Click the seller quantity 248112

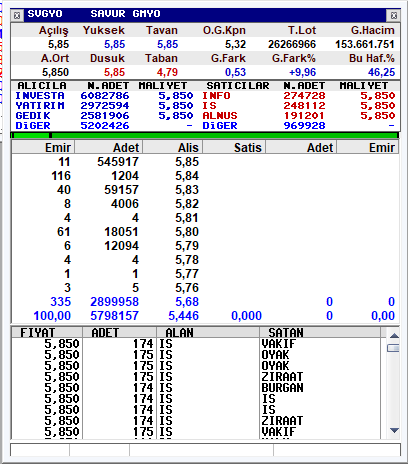304,106
